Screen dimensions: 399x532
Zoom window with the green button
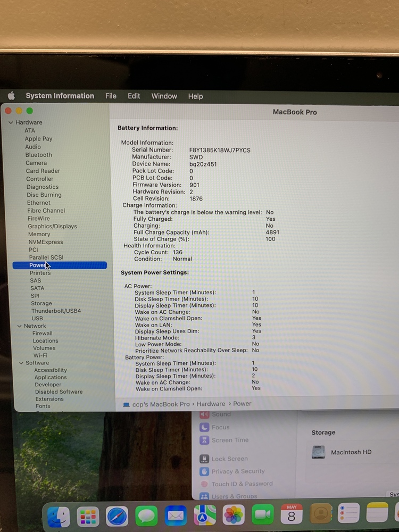(29, 111)
